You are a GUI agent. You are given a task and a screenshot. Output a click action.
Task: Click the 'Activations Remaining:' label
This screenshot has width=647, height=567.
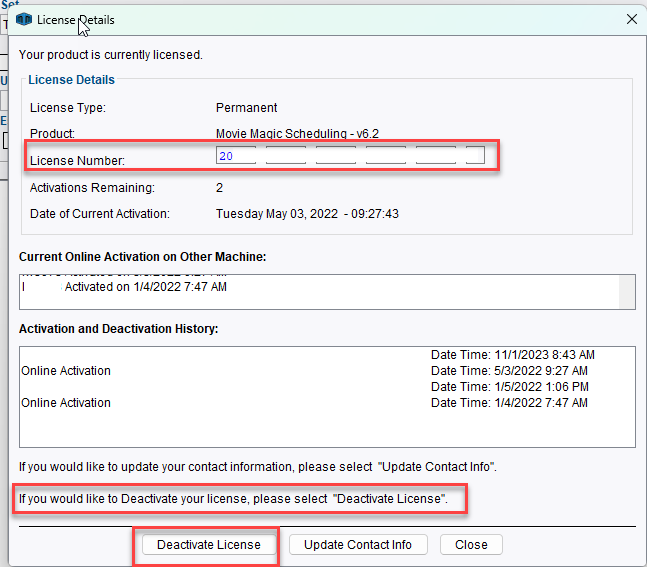92,188
